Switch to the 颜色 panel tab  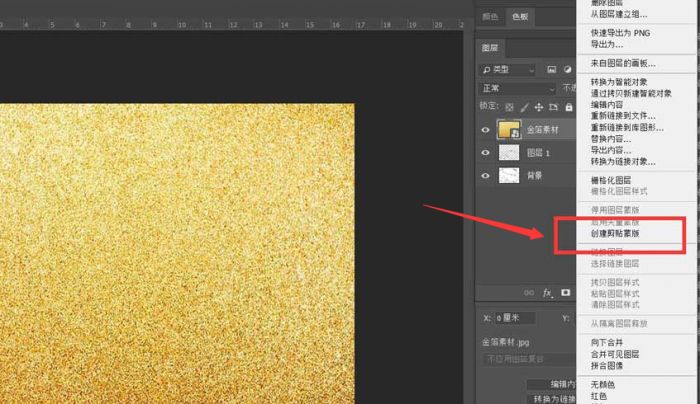tap(490, 17)
